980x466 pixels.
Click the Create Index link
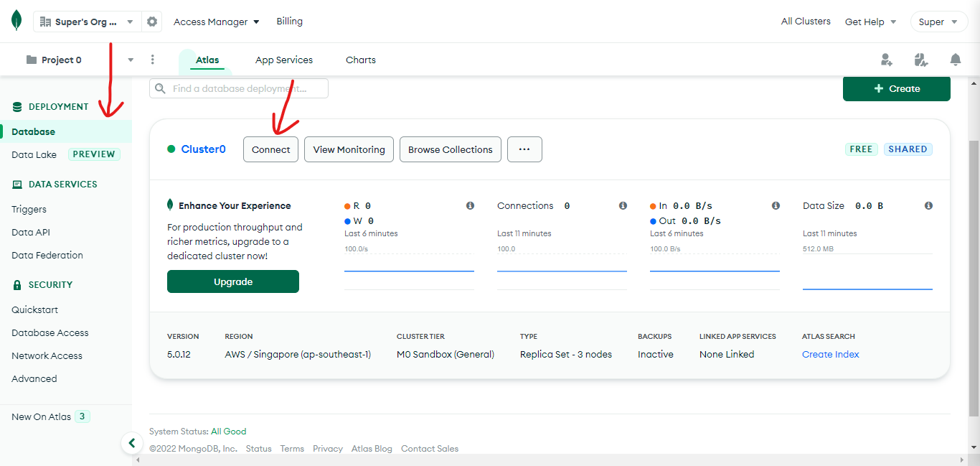click(x=831, y=354)
